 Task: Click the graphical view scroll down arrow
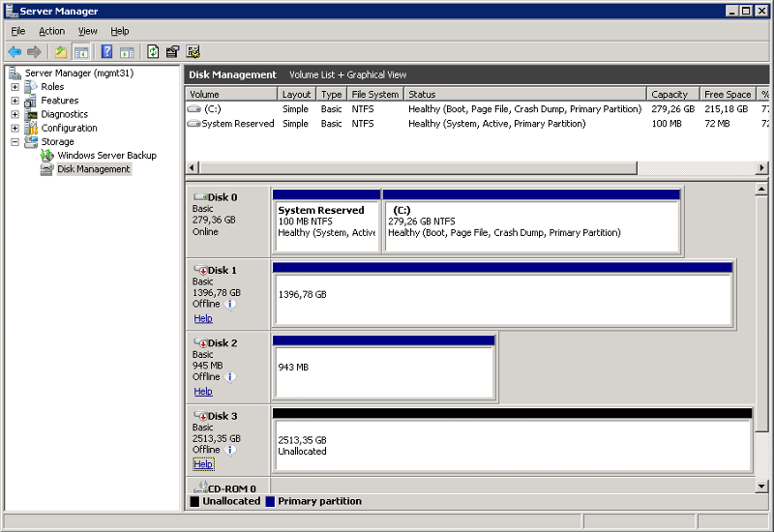[761, 486]
